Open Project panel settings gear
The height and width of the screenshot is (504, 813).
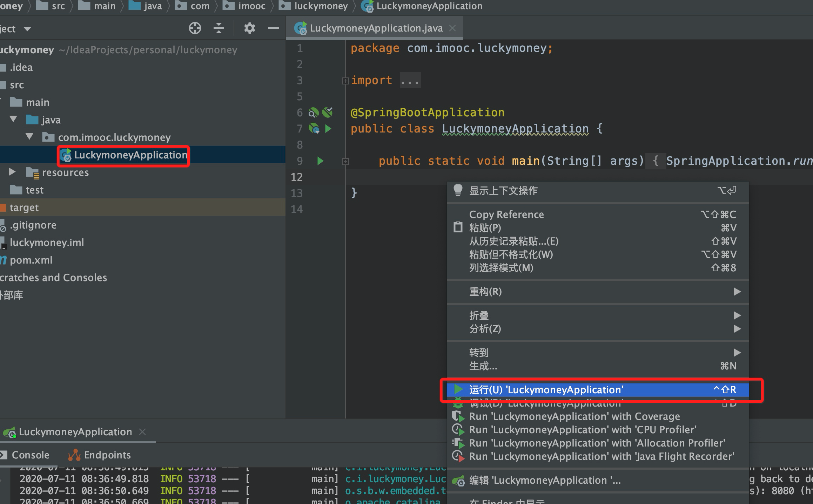(x=249, y=28)
